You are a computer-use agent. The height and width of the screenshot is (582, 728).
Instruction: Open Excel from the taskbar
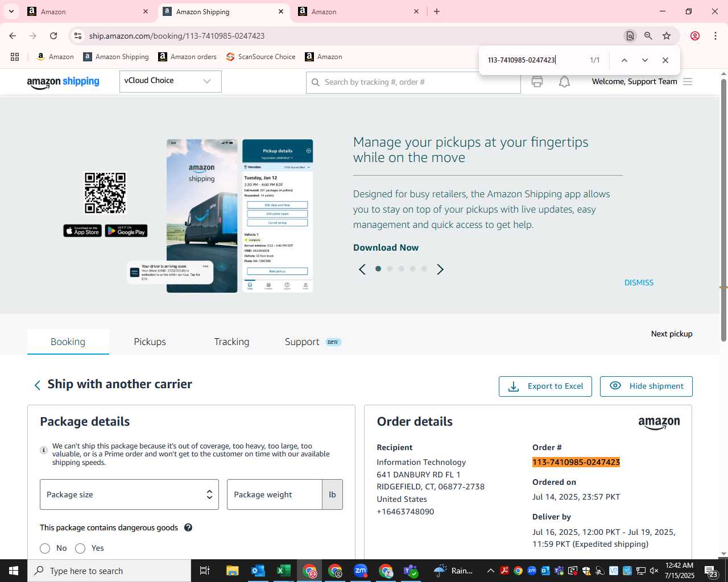(284, 571)
